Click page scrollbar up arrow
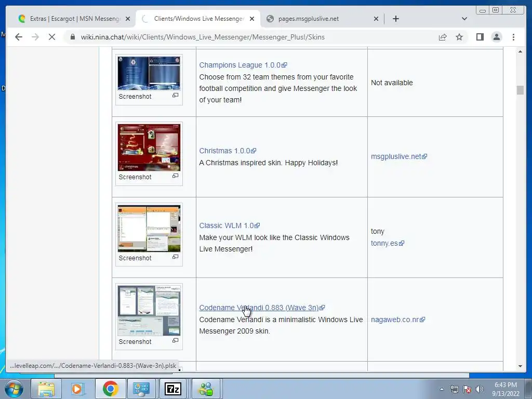 point(520,51)
